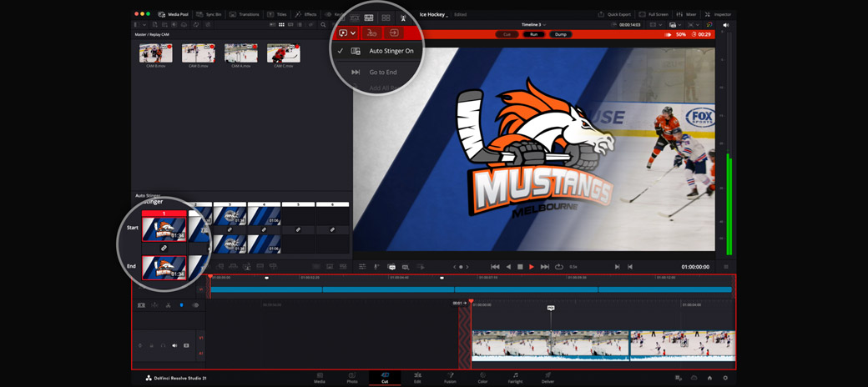The image size is (868, 387).
Task: Toggle the link icon under stinger 5
Action: 299,229
